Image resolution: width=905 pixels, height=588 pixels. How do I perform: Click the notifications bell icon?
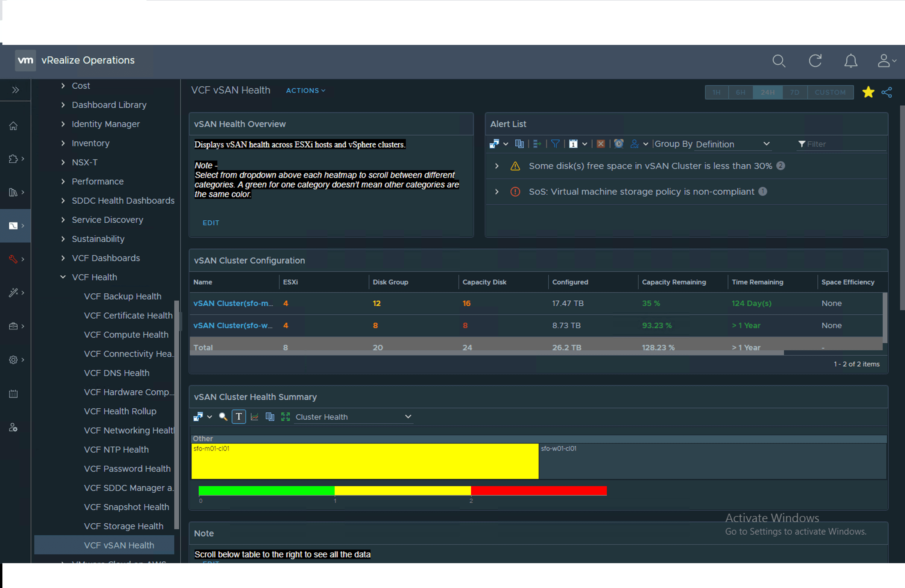point(851,61)
